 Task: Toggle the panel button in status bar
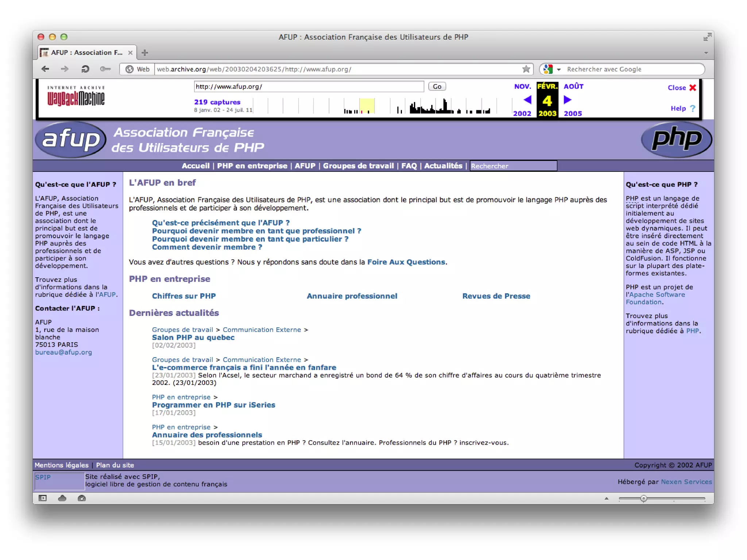click(43, 498)
